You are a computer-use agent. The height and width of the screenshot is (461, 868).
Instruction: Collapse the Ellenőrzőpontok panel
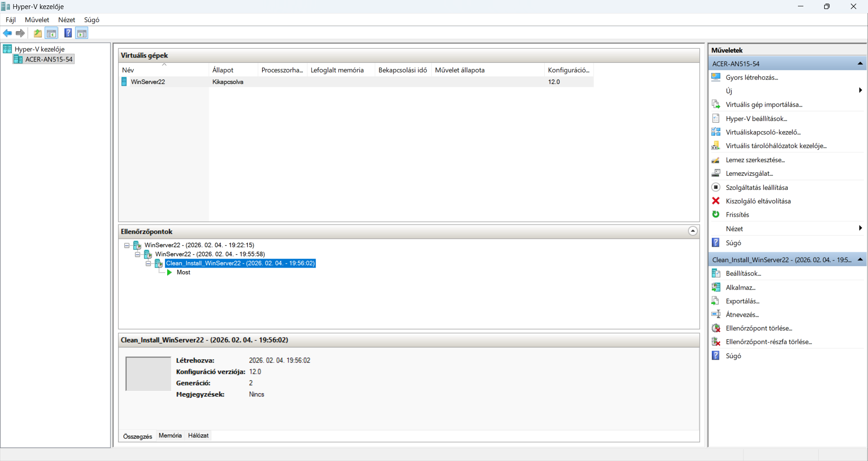click(x=693, y=231)
